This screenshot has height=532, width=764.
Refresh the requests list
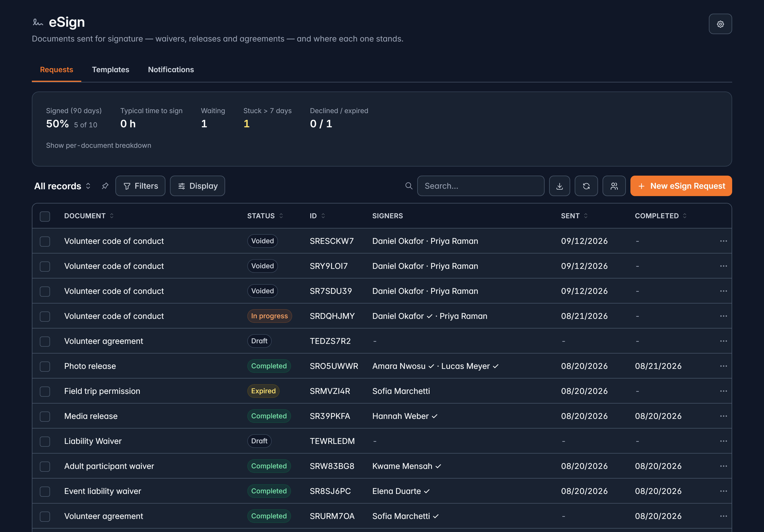click(586, 186)
